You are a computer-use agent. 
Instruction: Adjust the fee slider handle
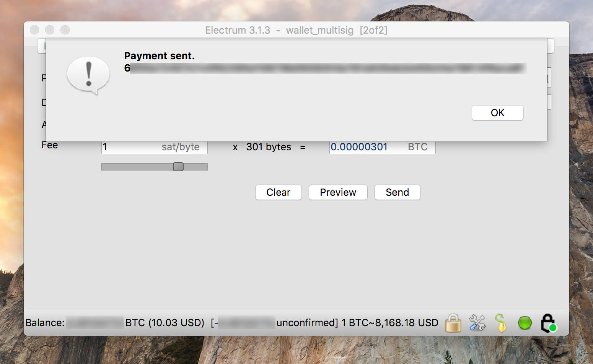point(178,167)
